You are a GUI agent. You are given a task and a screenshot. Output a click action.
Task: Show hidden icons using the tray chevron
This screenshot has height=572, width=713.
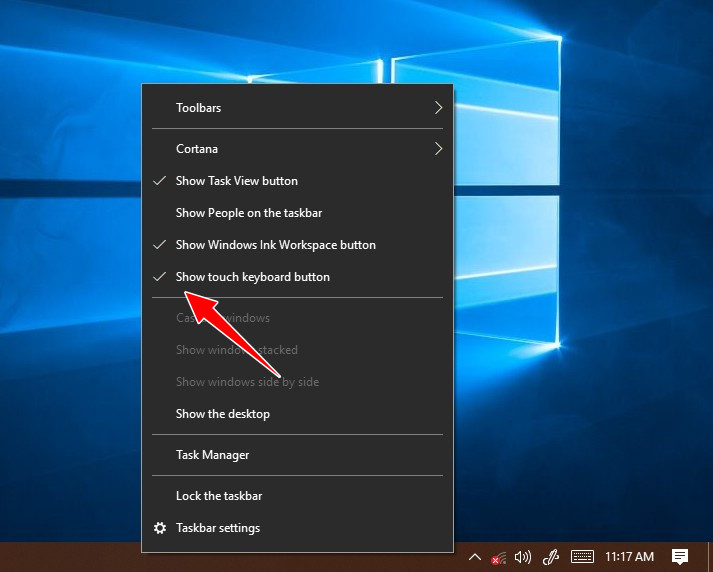tap(475, 556)
